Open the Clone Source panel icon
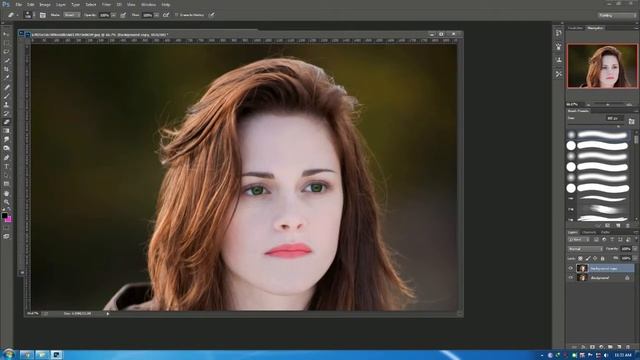 click(x=558, y=60)
